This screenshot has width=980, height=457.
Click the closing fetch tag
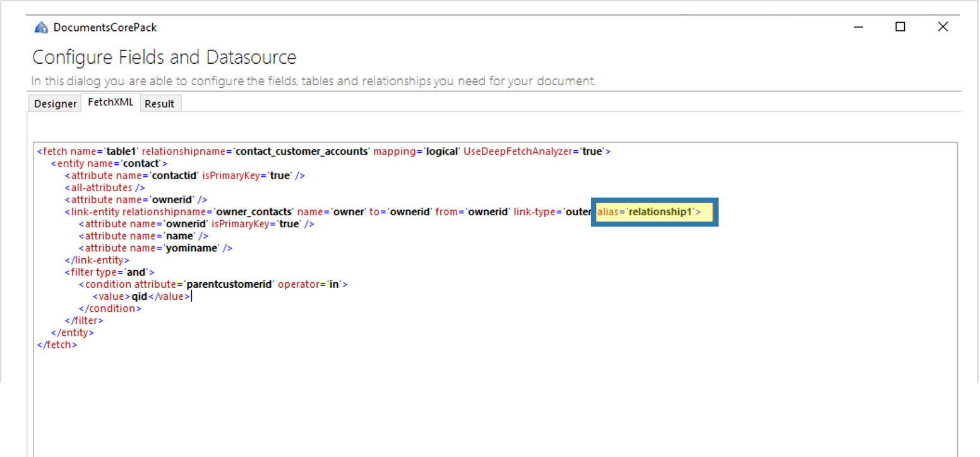pos(57,344)
